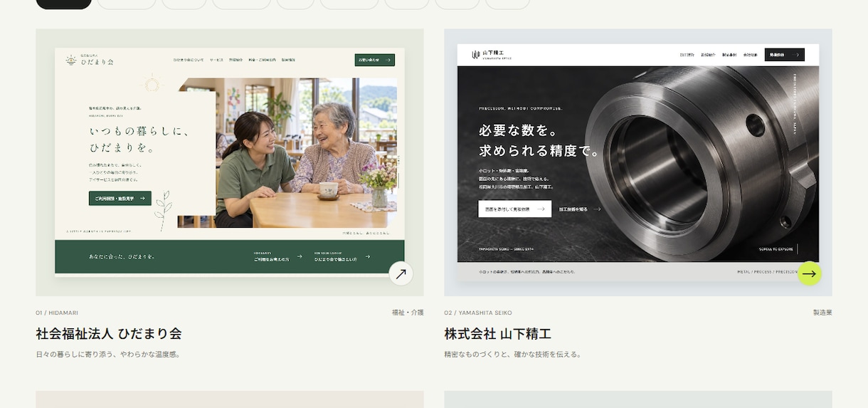Click the diagonal arrow icon on Hidamari card
The height and width of the screenshot is (408, 868).
click(401, 273)
